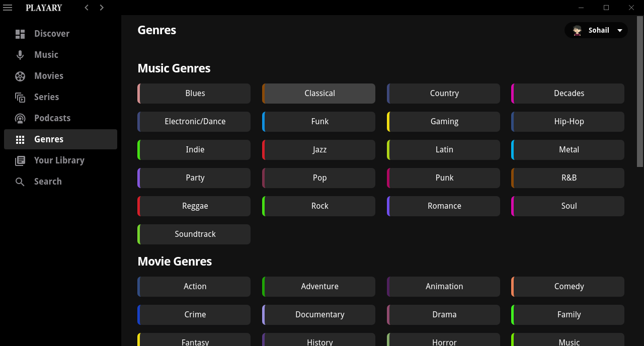Open the Music section via its microphone icon
644x346 pixels.
pyautogui.click(x=20, y=54)
